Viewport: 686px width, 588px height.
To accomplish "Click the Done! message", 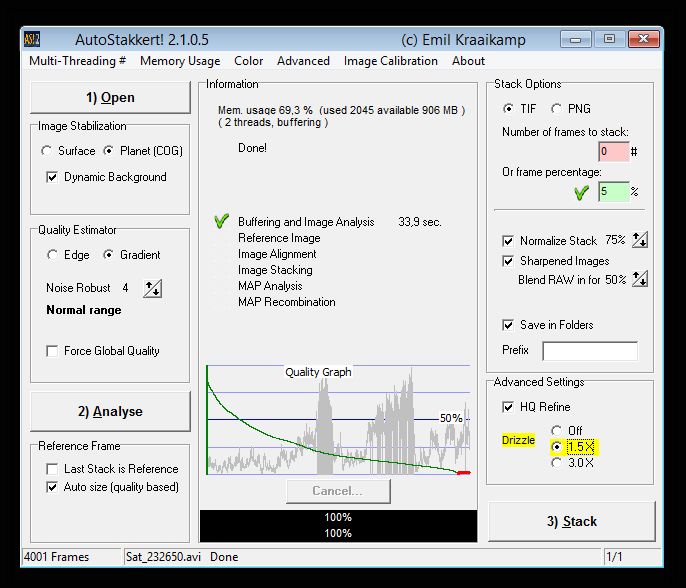I will point(252,148).
